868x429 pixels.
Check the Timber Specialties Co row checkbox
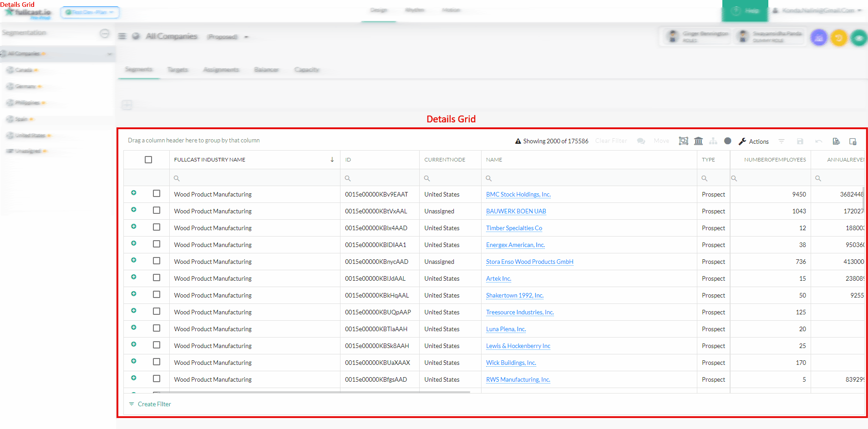(157, 227)
